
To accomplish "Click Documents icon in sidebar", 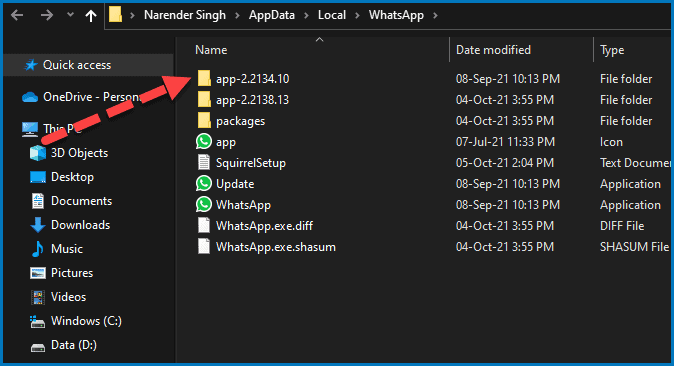I will pyautogui.click(x=38, y=201).
